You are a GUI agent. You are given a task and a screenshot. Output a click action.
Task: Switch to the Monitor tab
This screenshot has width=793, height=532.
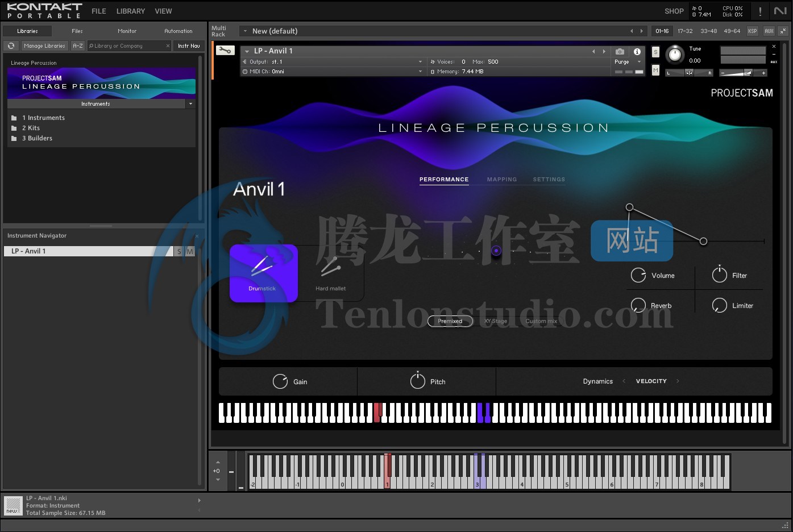click(127, 31)
